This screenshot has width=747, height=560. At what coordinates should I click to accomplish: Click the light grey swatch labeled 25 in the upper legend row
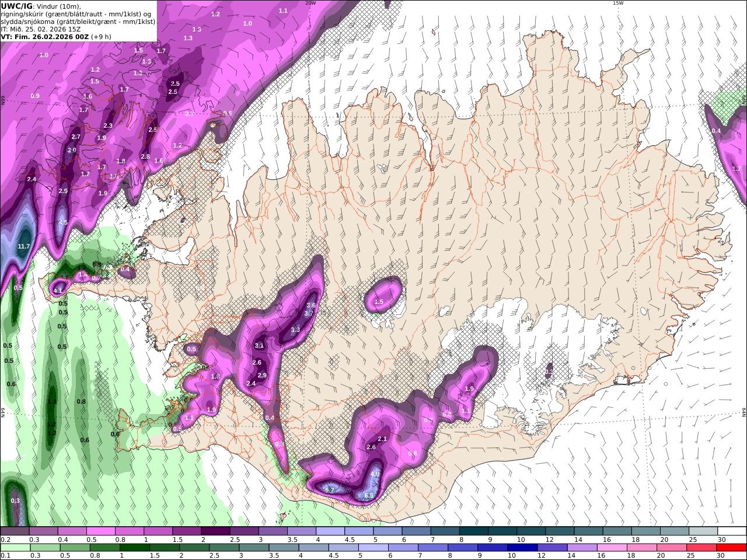coord(703,531)
